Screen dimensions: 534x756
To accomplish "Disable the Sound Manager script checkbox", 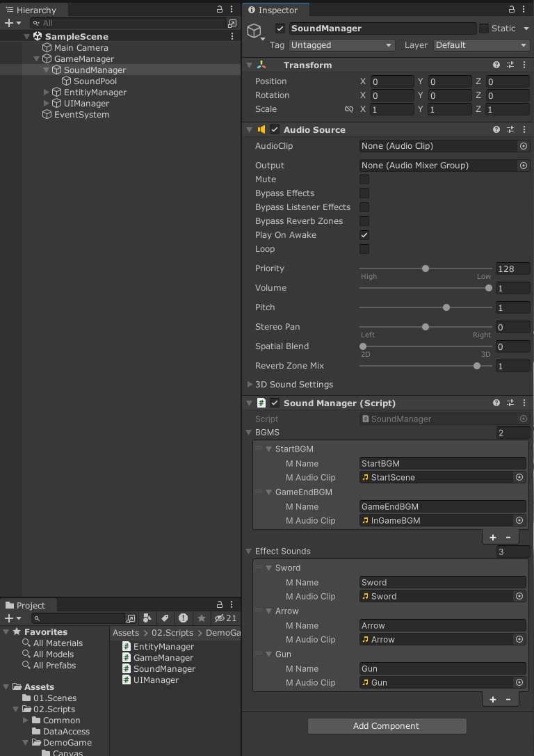I will pyautogui.click(x=275, y=403).
